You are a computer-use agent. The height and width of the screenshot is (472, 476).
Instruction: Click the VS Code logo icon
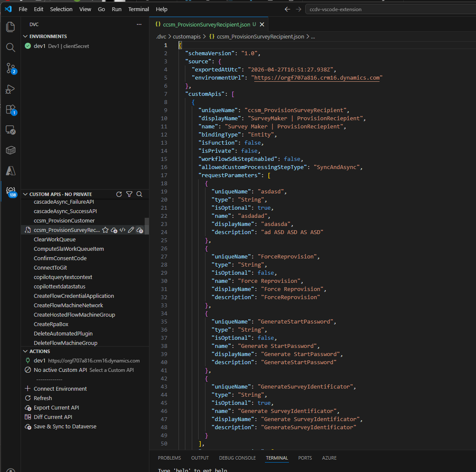[8, 9]
